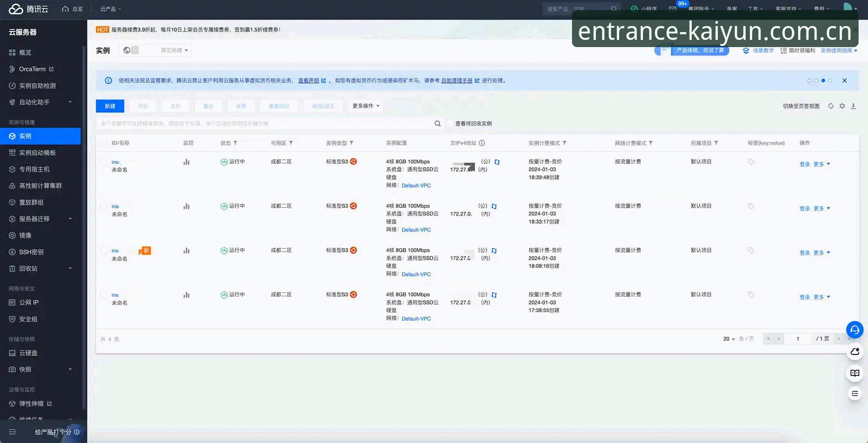Screen dimensions: 868x443
Task: Filter by 所属项目 column funnel icon
Action: point(716,143)
